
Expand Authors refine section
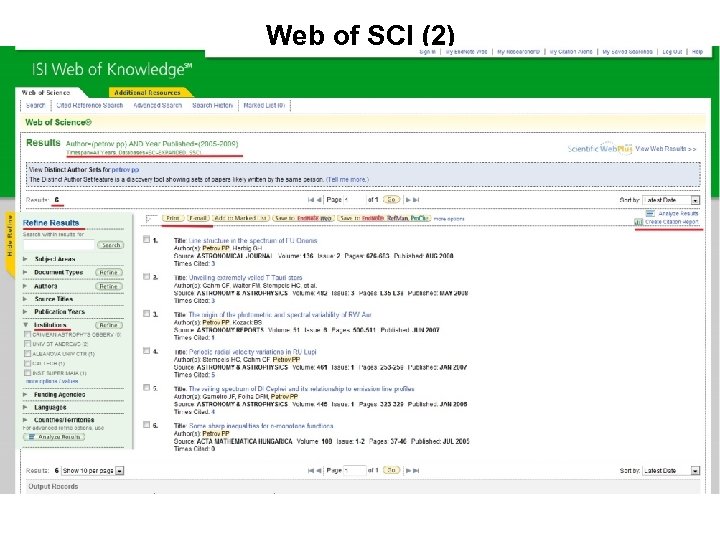[25, 286]
